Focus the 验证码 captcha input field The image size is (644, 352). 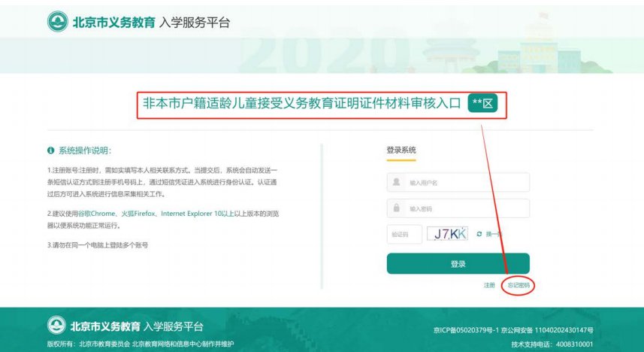pos(404,235)
